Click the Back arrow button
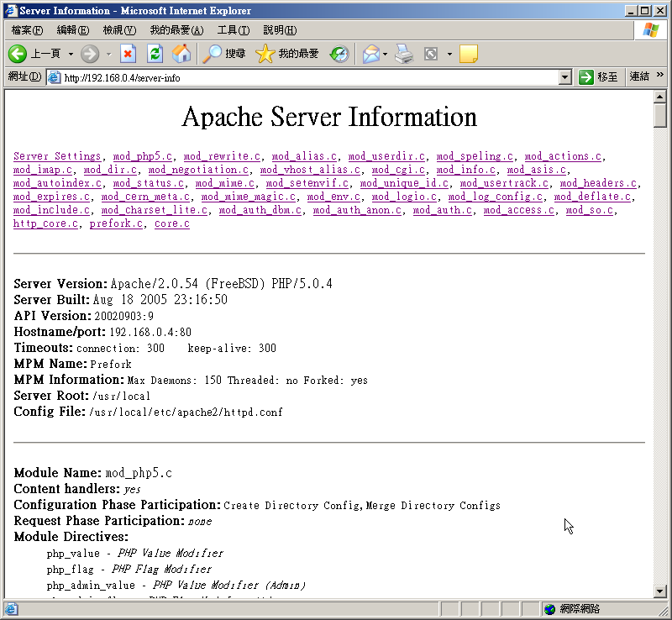Image resolution: width=672 pixels, height=620 pixels. click(18, 54)
